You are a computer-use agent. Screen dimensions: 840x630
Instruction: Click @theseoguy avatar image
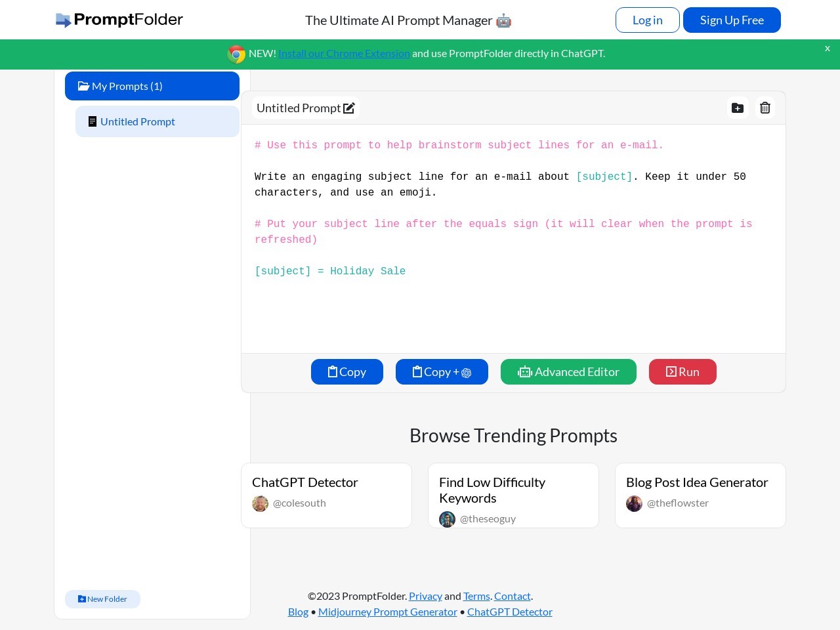coord(448,519)
